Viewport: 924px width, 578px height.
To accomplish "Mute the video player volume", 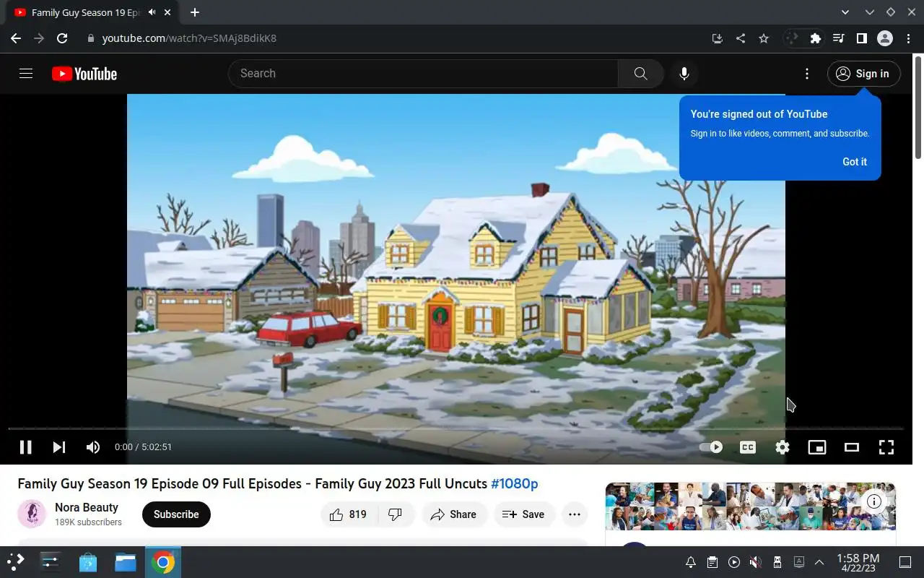I will (93, 447).
